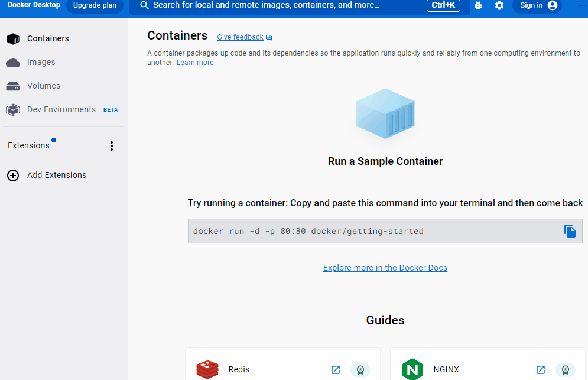Click the Redis official badge icon
588x380 pixels.
click(360, 370)
